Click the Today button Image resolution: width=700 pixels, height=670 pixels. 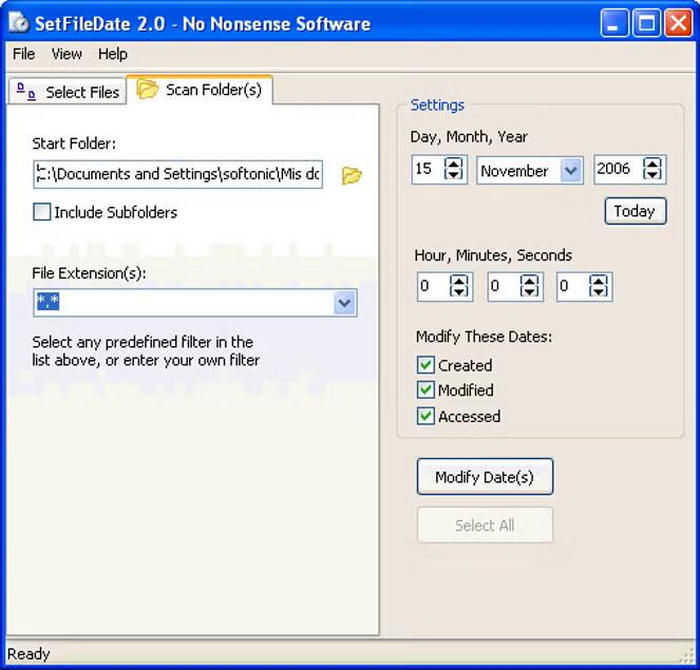(x=635, y=211)
